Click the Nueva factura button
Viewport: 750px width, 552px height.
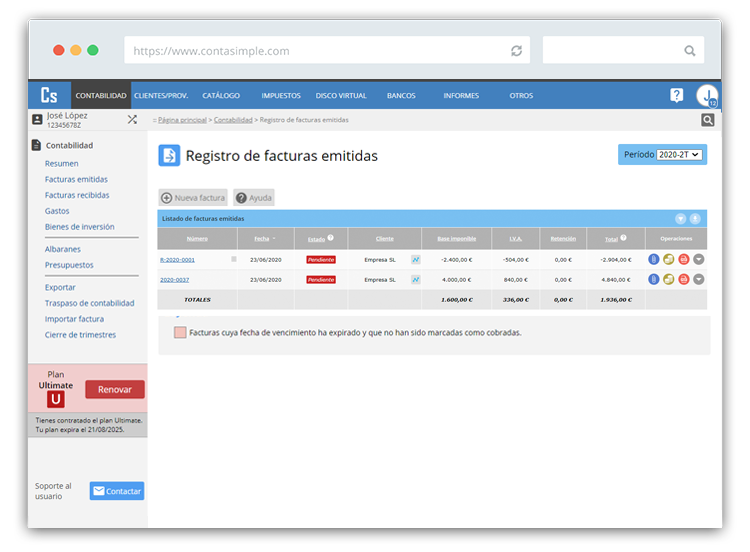pos(193,198)
